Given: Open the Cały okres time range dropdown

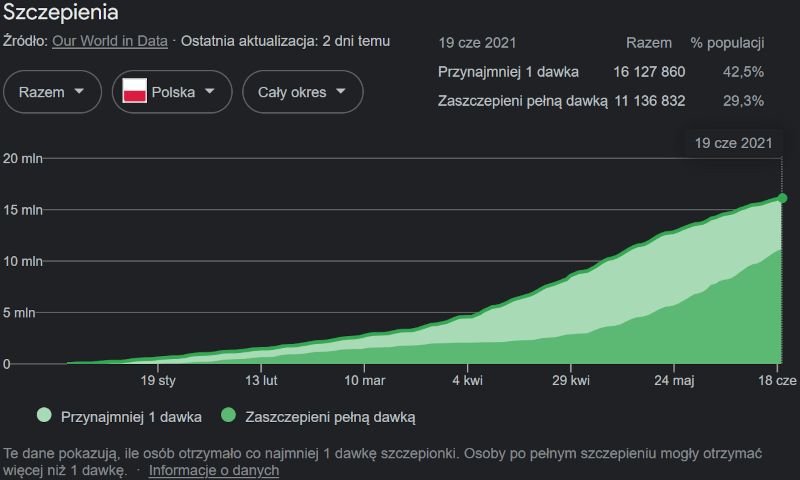Looking at the screenshot, I should pyautogui.click(x=301, y=92).
